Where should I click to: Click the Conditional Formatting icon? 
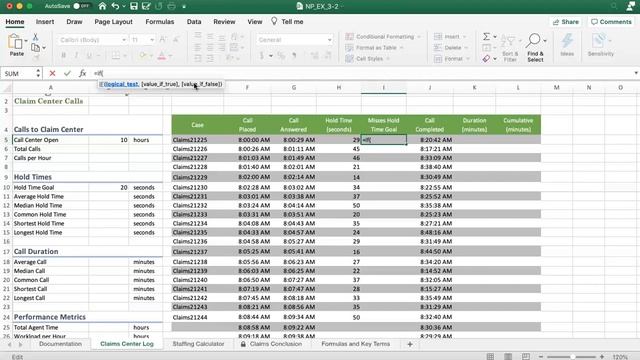(349, 37)
